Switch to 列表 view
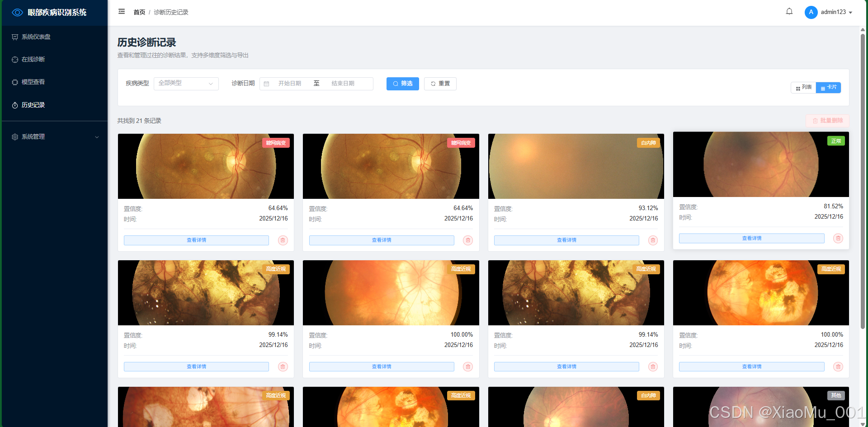This screenshot has width=868, height=427. pyautogui.click(x=803, y=88)
